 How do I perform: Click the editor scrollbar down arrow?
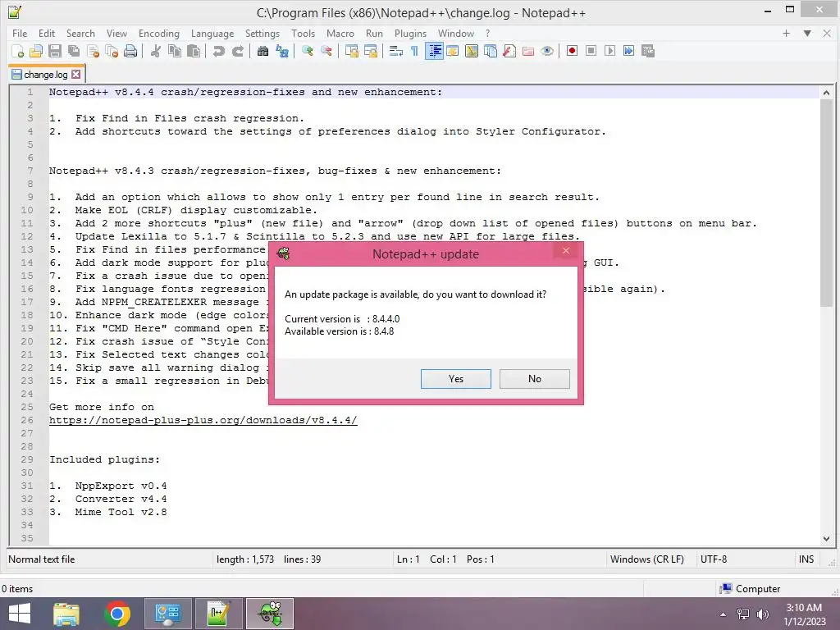click(826, 538)
